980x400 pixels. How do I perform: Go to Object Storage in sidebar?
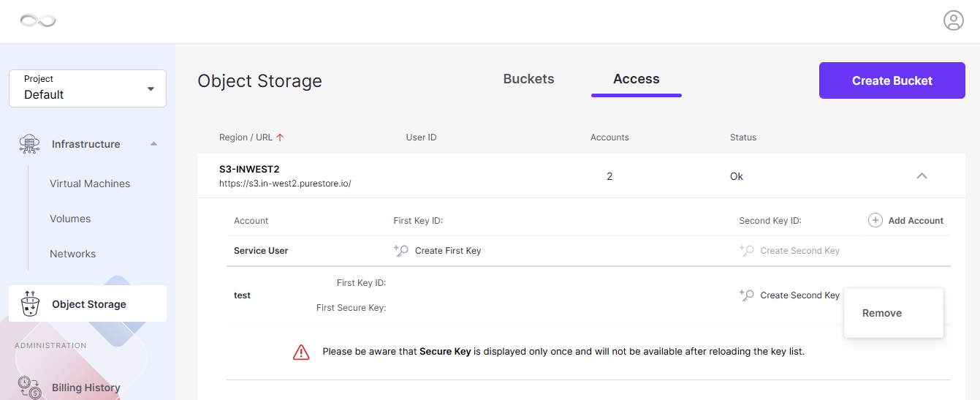tap(88, 303)
